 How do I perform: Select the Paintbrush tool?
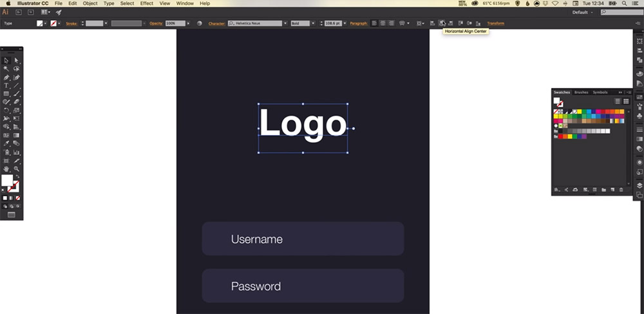(x=17, y=93)
